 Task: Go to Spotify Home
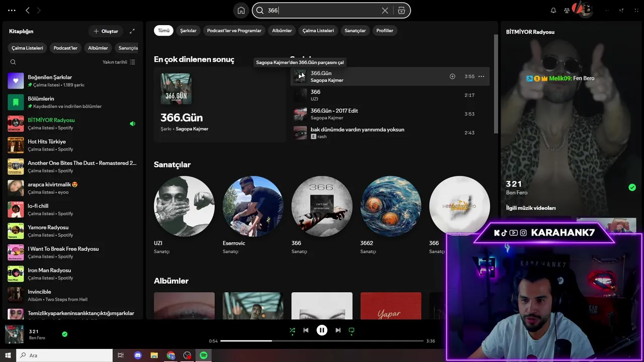241,11
